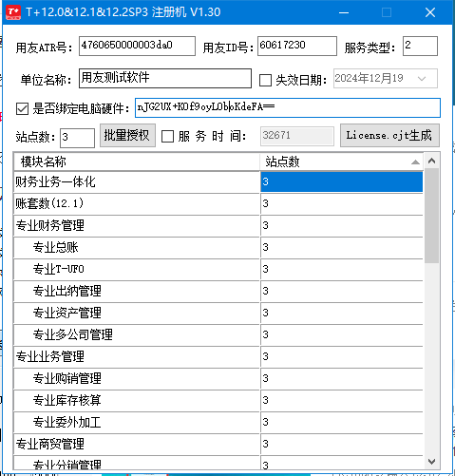455x476 pixels.
Task: Click the 模块名称 column header
Action: tap(137, 162)
